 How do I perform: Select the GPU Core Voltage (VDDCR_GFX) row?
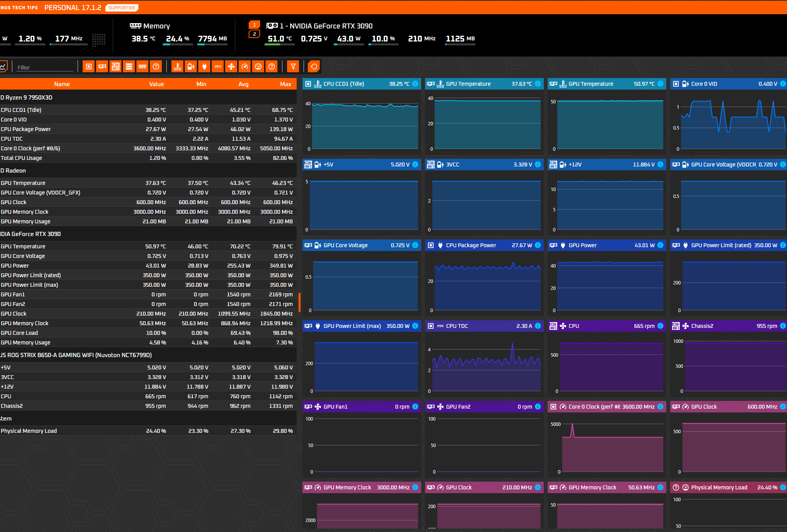pos(148,193)
